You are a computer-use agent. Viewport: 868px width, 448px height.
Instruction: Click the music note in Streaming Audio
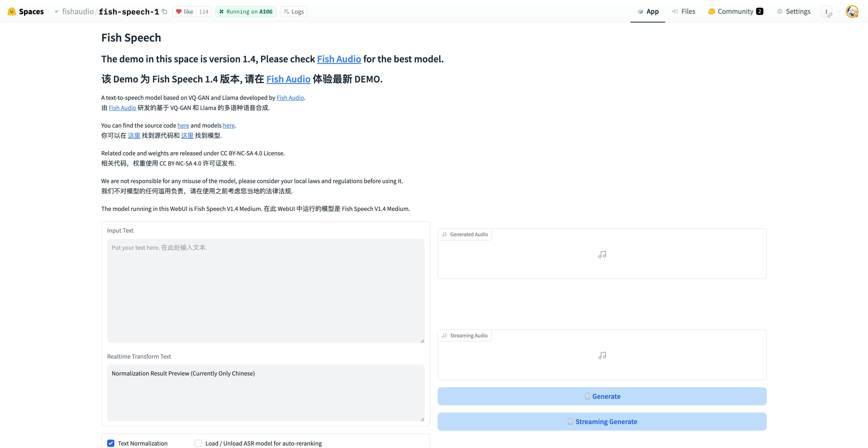602,355
